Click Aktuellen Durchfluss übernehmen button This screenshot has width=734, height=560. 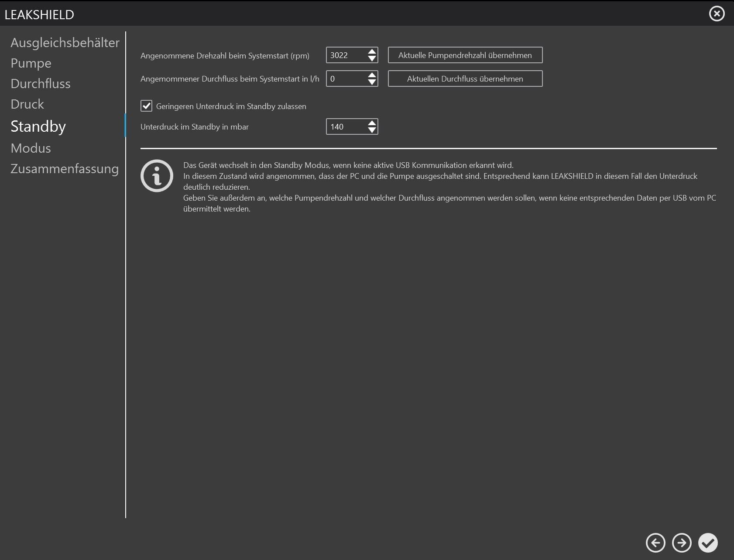point(465,79)
